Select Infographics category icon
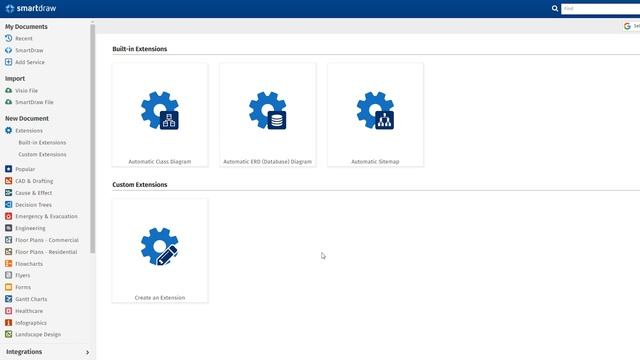The height and width of the screenshot is (360, 640). tap(9, 323)
